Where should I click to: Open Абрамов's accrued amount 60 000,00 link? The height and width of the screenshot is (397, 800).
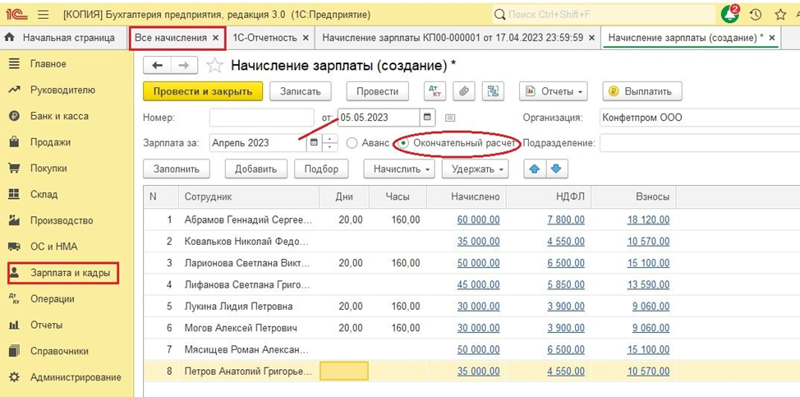coord(478,220)
